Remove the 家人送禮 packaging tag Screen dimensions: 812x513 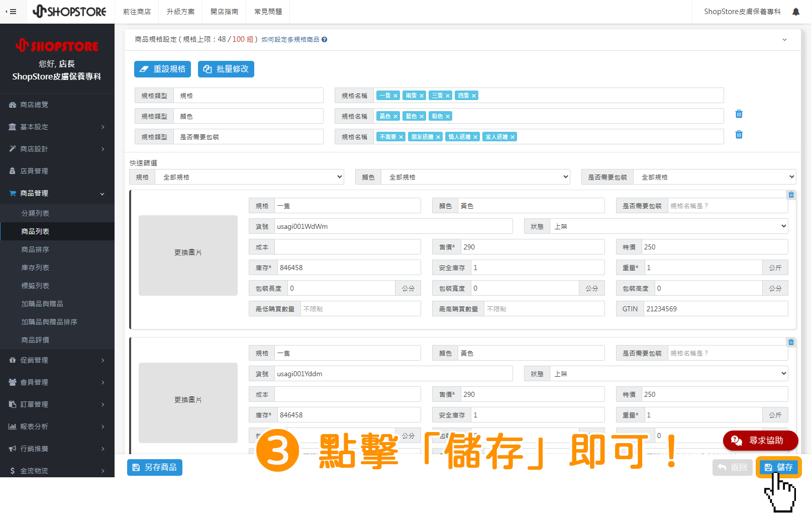(x=513, y=137)
